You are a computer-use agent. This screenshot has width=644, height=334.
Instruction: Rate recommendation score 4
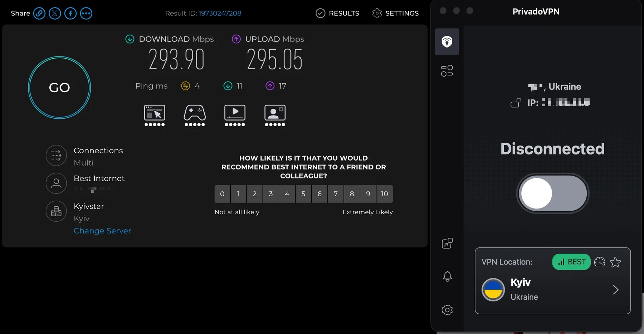tap(287, 194)
